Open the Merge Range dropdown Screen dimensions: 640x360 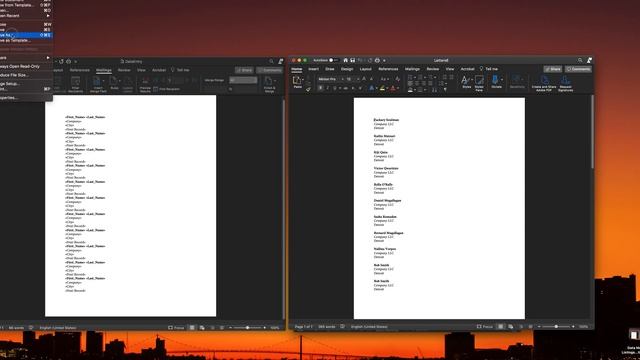click(243, 80)
